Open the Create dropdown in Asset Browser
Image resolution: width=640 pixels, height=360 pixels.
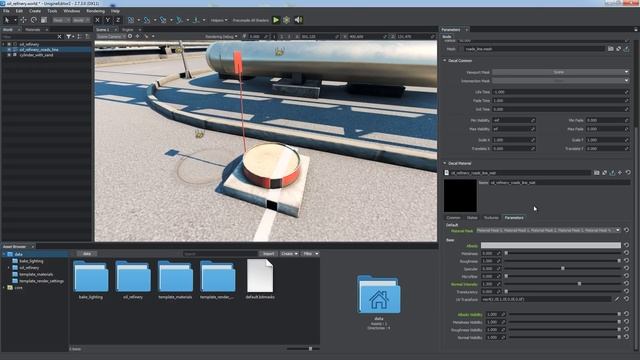(289, 254)
